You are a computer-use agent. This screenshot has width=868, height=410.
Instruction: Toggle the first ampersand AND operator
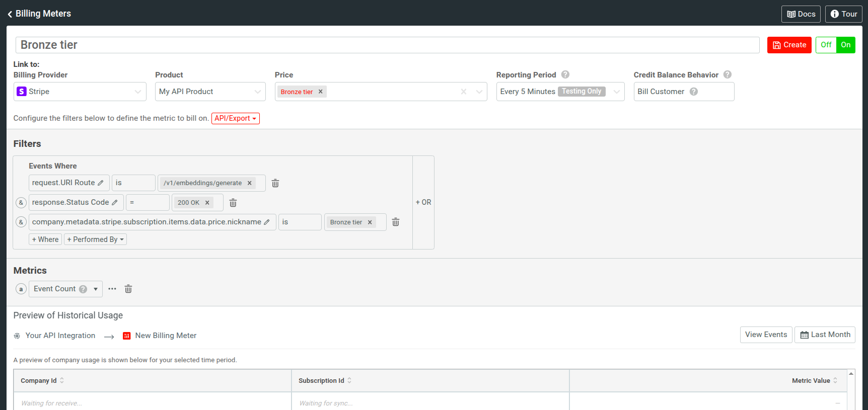pos(21,203)
